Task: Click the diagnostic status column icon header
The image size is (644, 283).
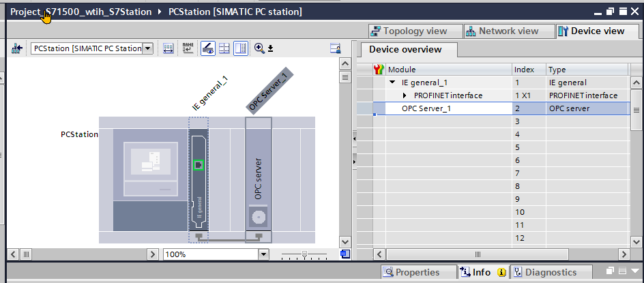Action: (379, 70)
